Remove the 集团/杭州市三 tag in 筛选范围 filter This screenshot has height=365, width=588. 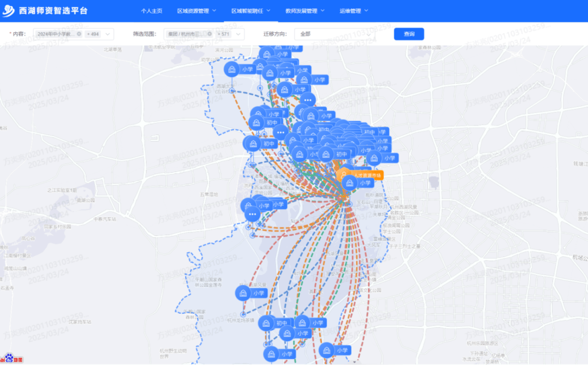[x=210, y=34]
